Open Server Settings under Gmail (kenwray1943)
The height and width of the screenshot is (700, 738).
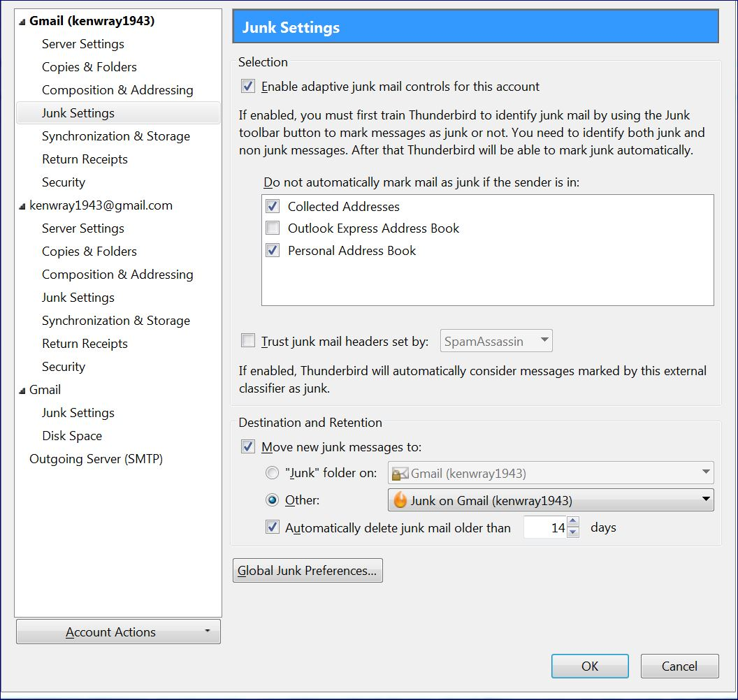83,44
